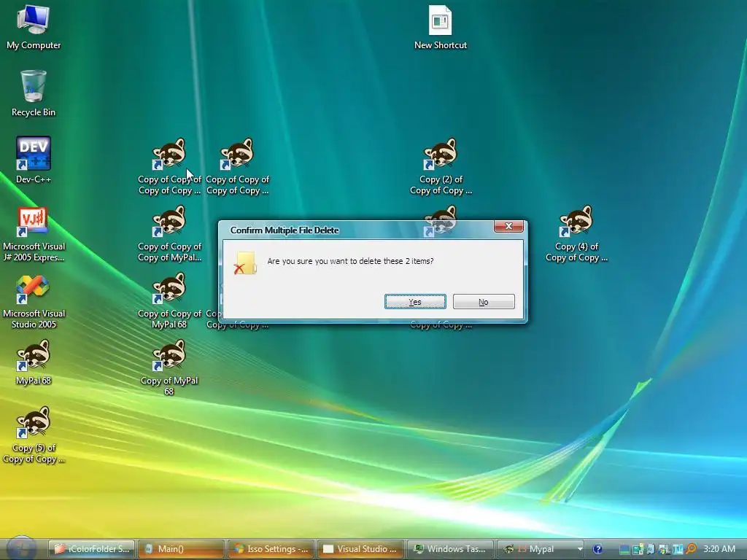Open the Start menu orb
The width and height of the screenshot is (747, 560).
tap(21, 548)
